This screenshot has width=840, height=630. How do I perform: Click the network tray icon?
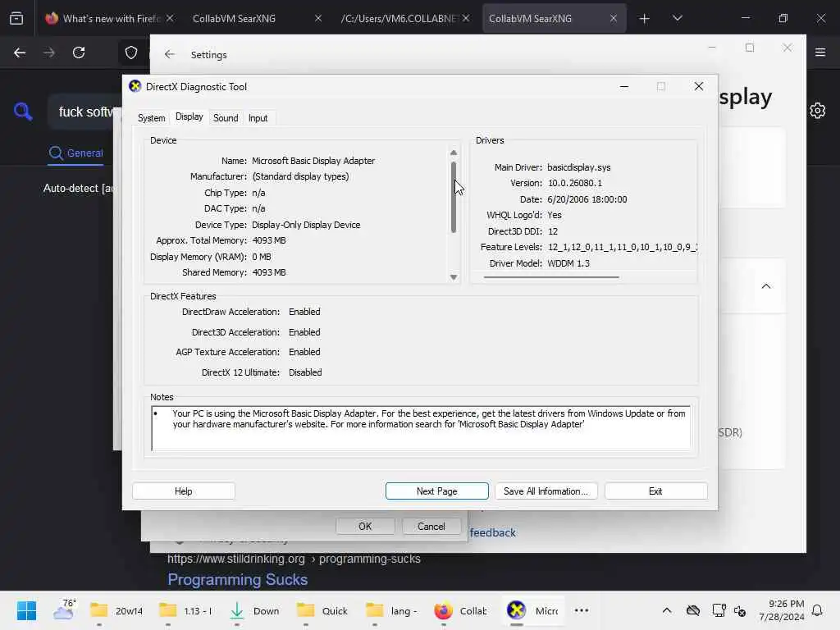pyautogui.click(x=719, y=610)
